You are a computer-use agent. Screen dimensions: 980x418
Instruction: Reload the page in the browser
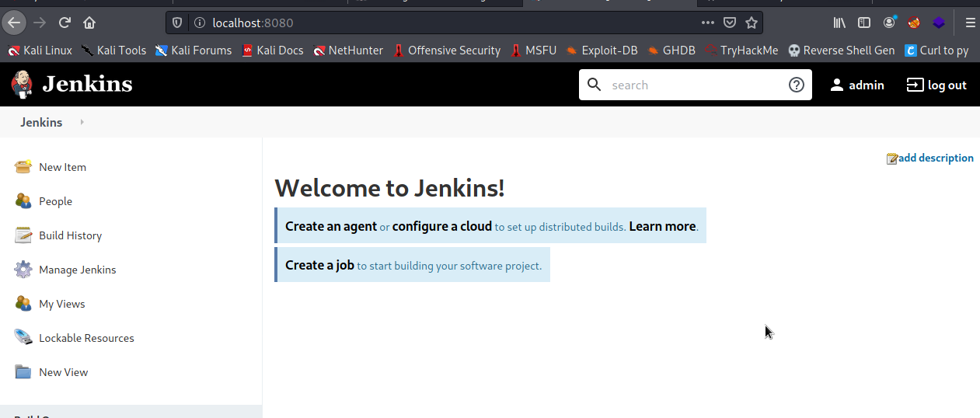click(65, 23)
